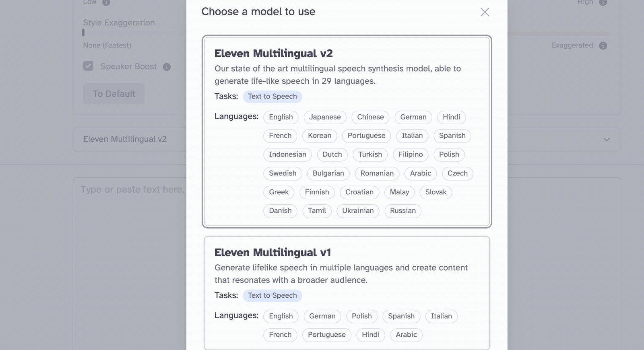Click the Tamil language tag
Image resolution: width=644 pixels, height=350 pixels.
(x=317, y=211)
